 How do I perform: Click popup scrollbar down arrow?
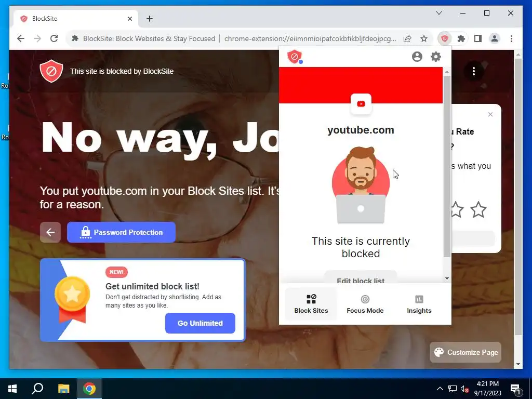(x=447, y=278)
